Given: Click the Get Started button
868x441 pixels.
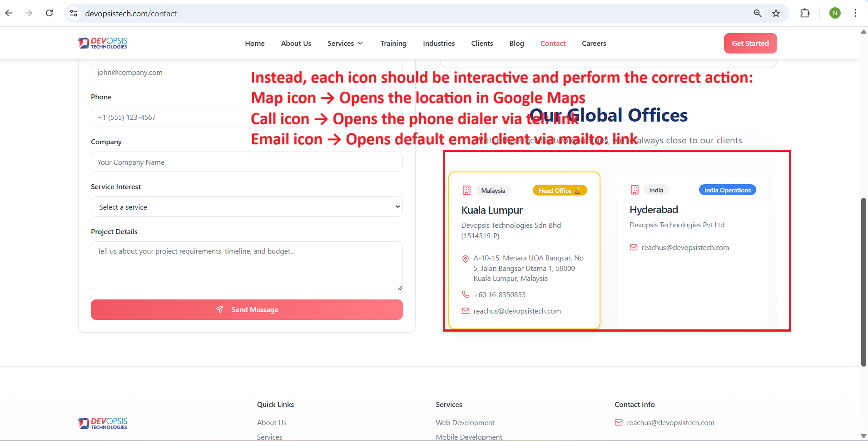Looking at the screenshot, I should [750, 44].
